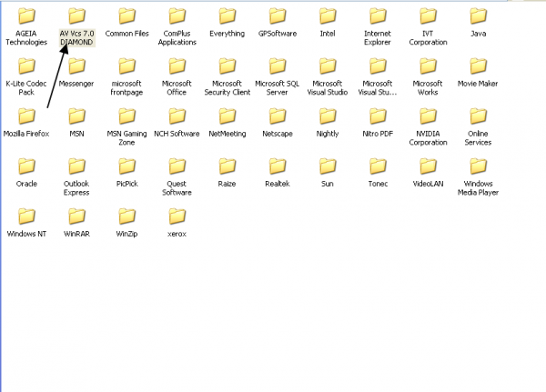Select the NVIDIA Corporation folder icon
The height and width of the screenshot is (392, 546).
[x=428, y=116]
